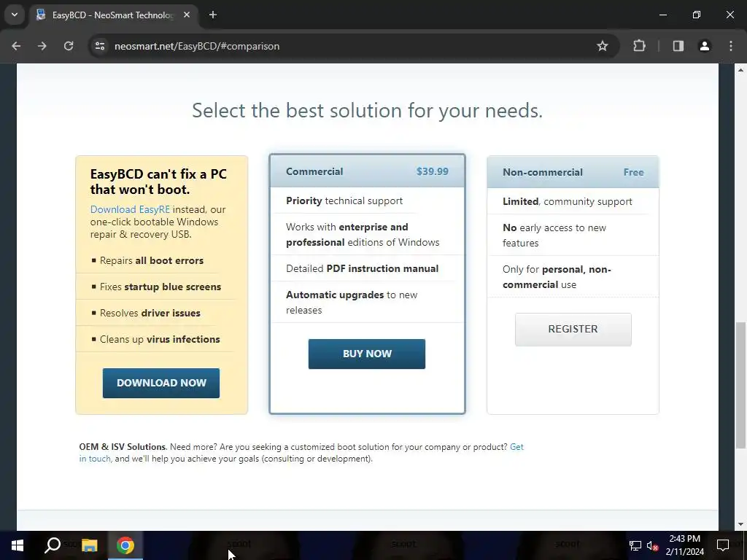
Task: Go back to the previous page
Action: (16, 46)
